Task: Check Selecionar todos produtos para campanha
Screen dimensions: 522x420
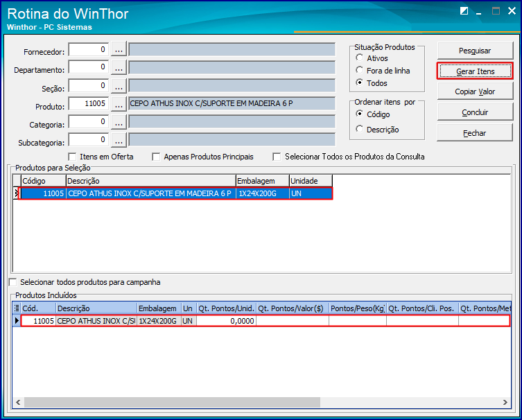Action: pos(12,282)
